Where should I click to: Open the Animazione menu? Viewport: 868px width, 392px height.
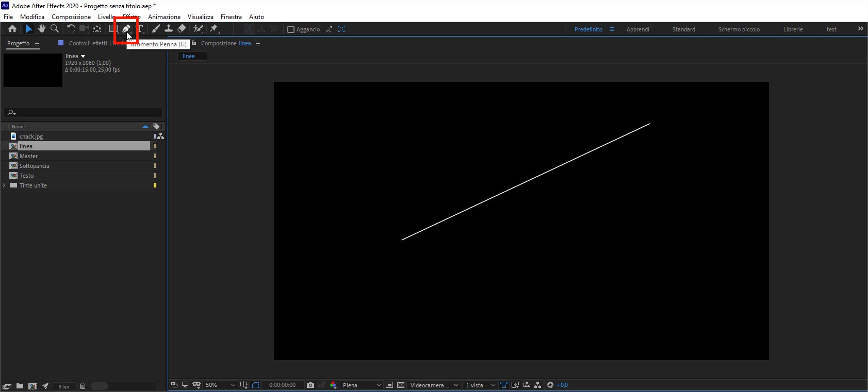(x=164, y=16)
